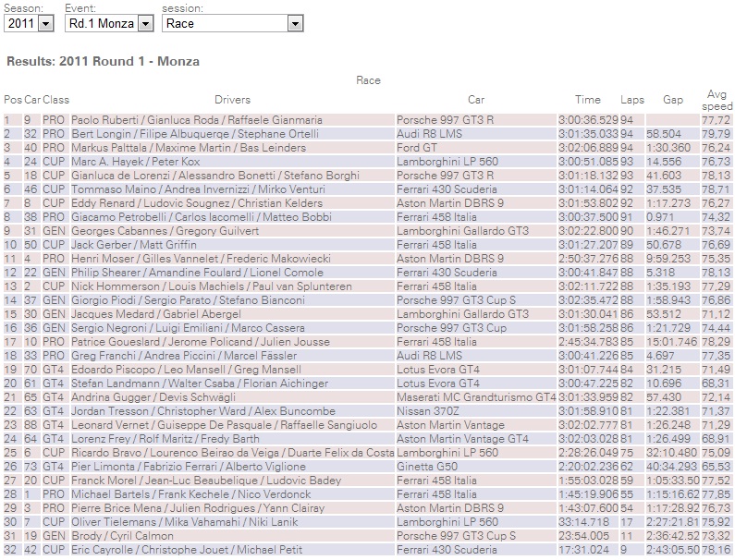The width and height of the screenshot is (735, 560).
Task: Click the Time column header
Action: coord(587,100)
